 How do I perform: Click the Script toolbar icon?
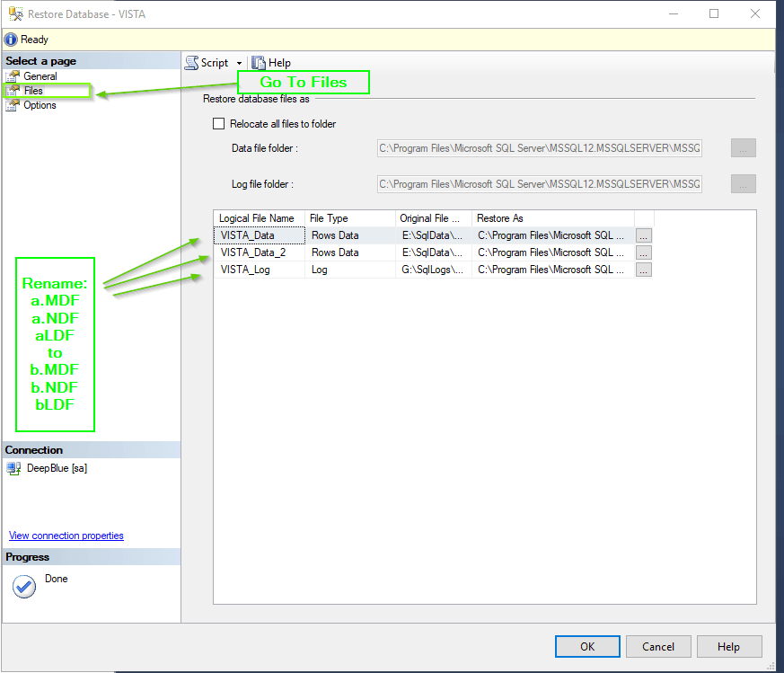point(191,63)
